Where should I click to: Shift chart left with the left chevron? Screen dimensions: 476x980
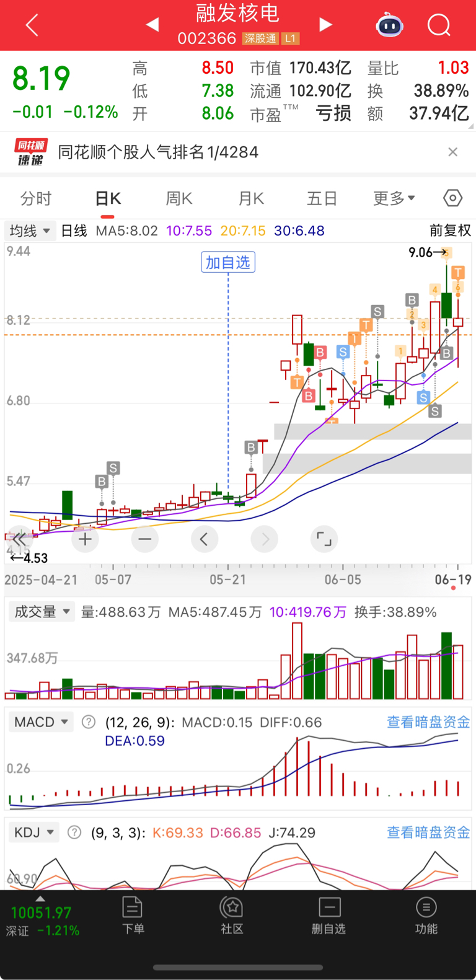205,539
